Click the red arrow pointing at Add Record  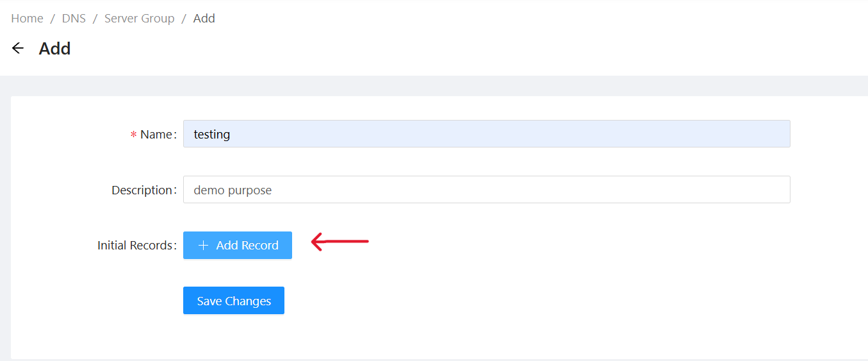point(340,242)
